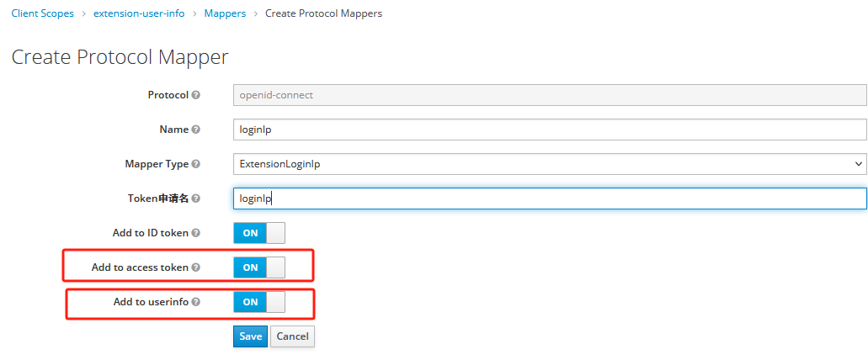Cancel creating the protocol mapper

[292, 336]
